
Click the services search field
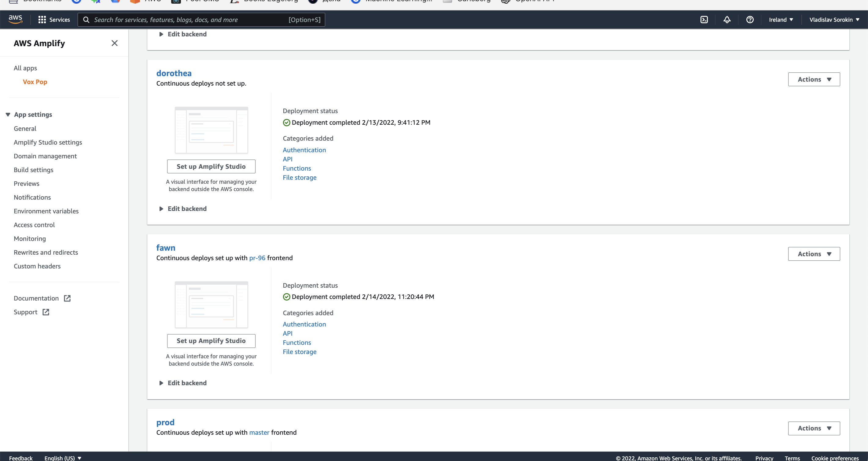point(202,20)
